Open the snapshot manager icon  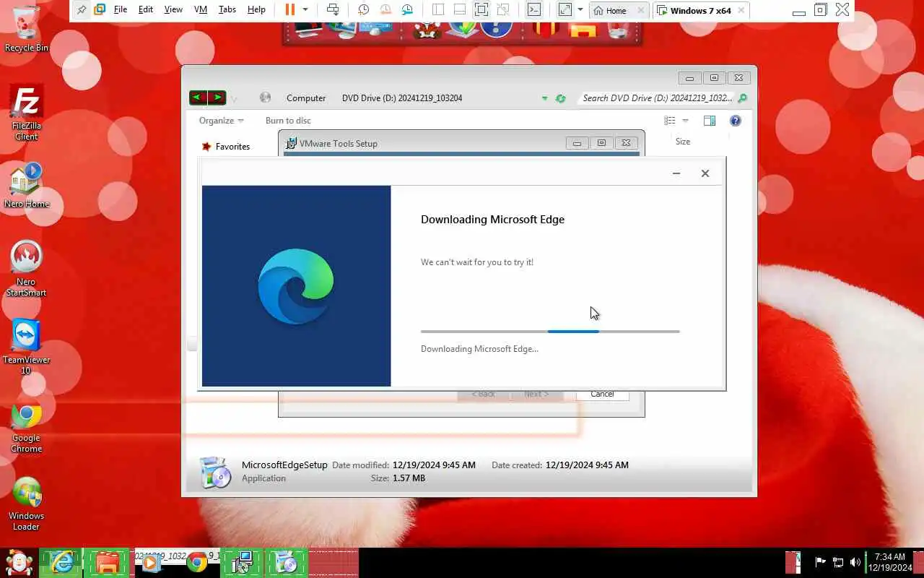408,10
